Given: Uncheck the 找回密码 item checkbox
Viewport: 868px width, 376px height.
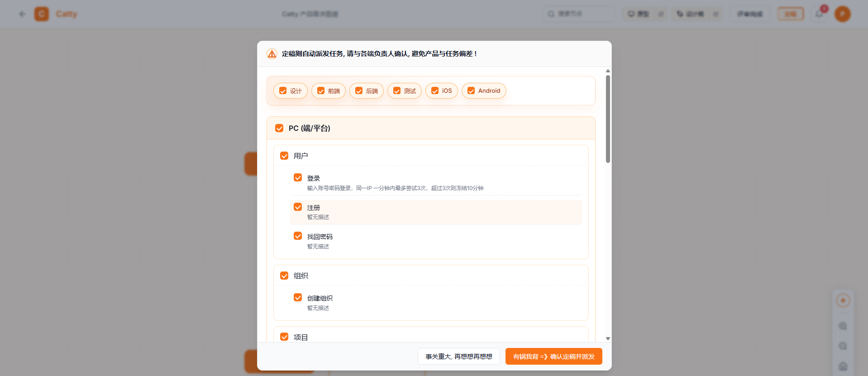Looking at the screenshot, I should (298, 236).
